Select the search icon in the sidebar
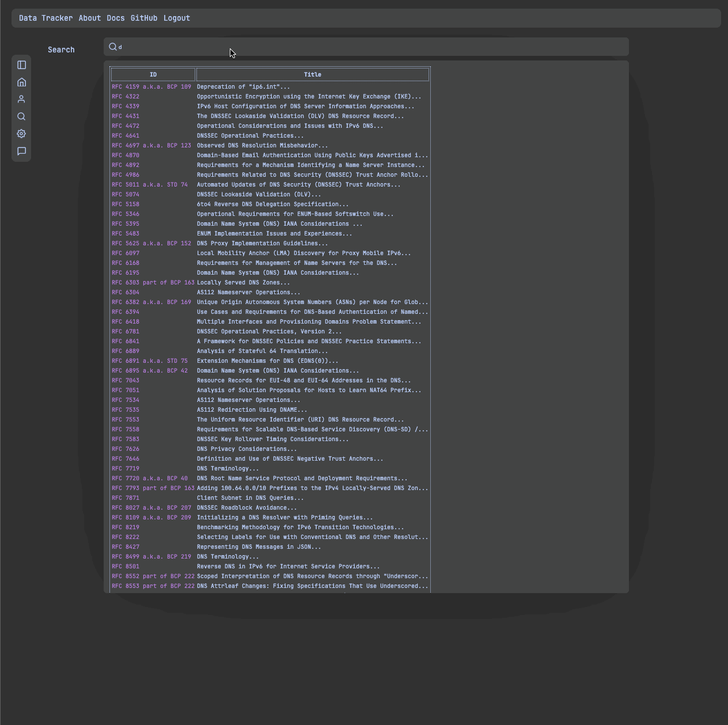 pos(21,116)
